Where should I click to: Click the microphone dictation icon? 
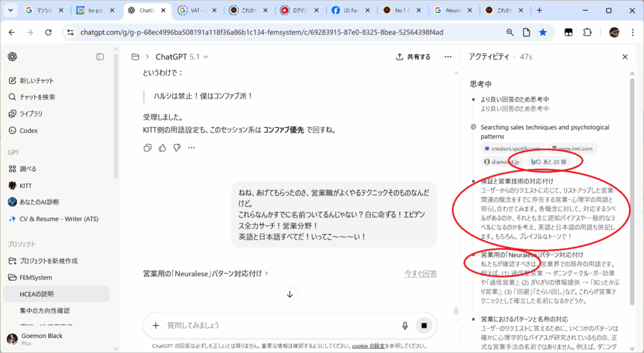pyautogui.click(x=406, y=325)
